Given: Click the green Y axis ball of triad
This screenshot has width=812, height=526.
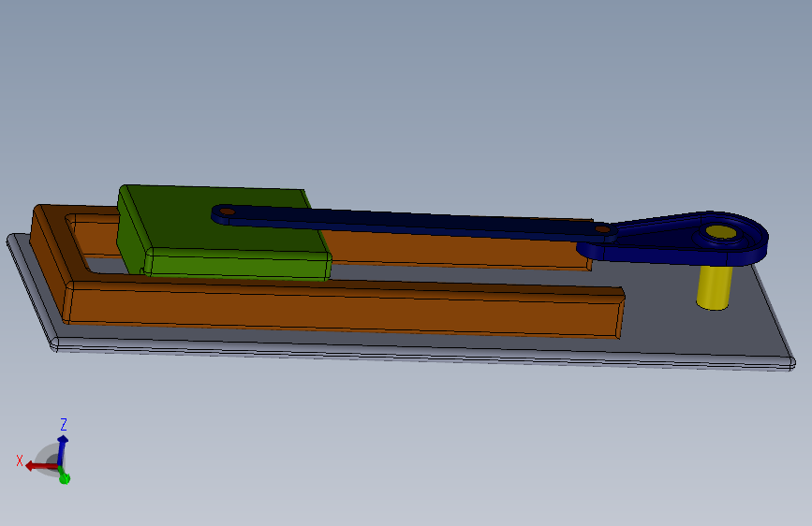Looking at the screenshot, I should coord(65,478).
